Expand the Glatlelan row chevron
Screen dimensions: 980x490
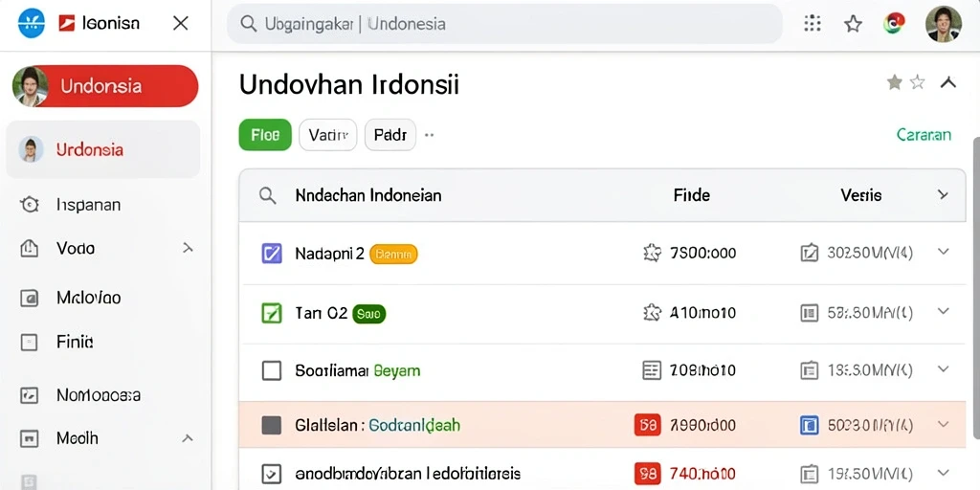(943, 424)
